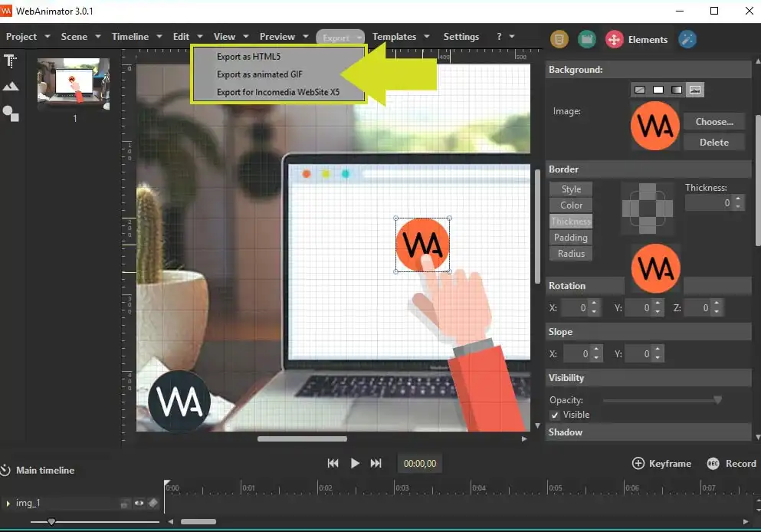The height and width of the screenshot is (532, 761).
Task: Expand the img_1 timeline track
Action: (x=8, y=504)
